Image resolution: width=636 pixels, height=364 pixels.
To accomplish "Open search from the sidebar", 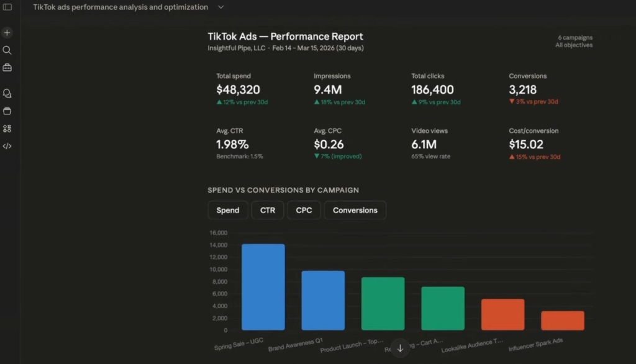I will coord(7,50).
